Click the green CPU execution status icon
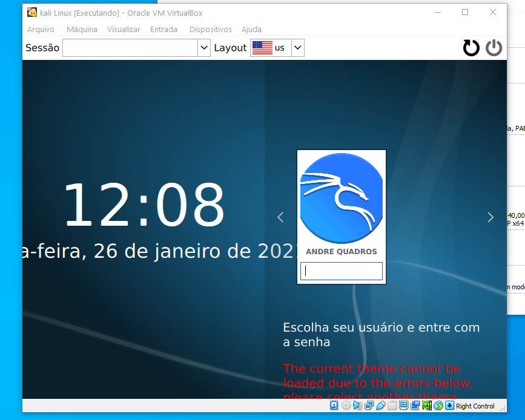Image resolution: width=525 pixels, height=420 pixels. (x=426, y=405)
